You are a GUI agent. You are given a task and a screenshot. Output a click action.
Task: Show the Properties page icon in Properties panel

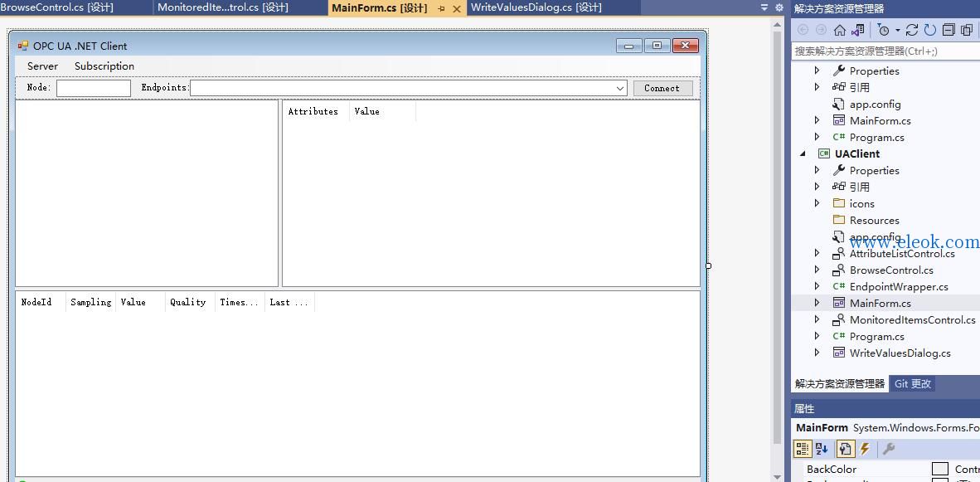pyautogui.click(x=846, y=448)
